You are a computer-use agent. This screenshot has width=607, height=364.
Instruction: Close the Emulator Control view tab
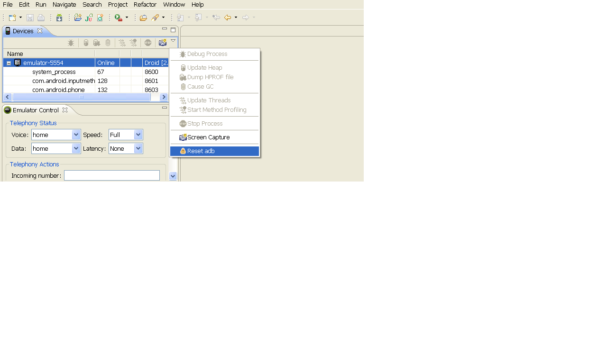(65, 110)
